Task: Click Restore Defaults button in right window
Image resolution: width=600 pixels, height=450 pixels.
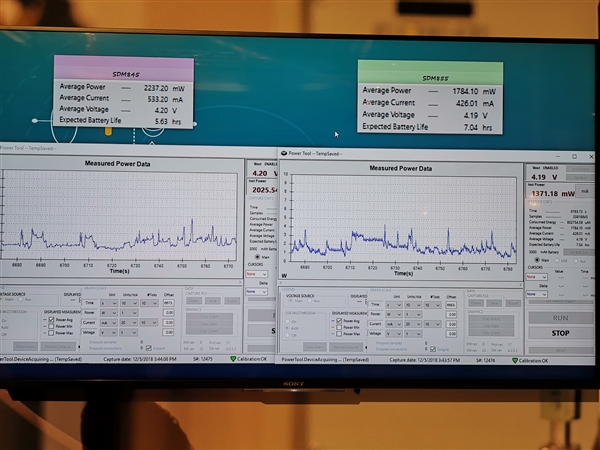Action: (x=346, y=347)
